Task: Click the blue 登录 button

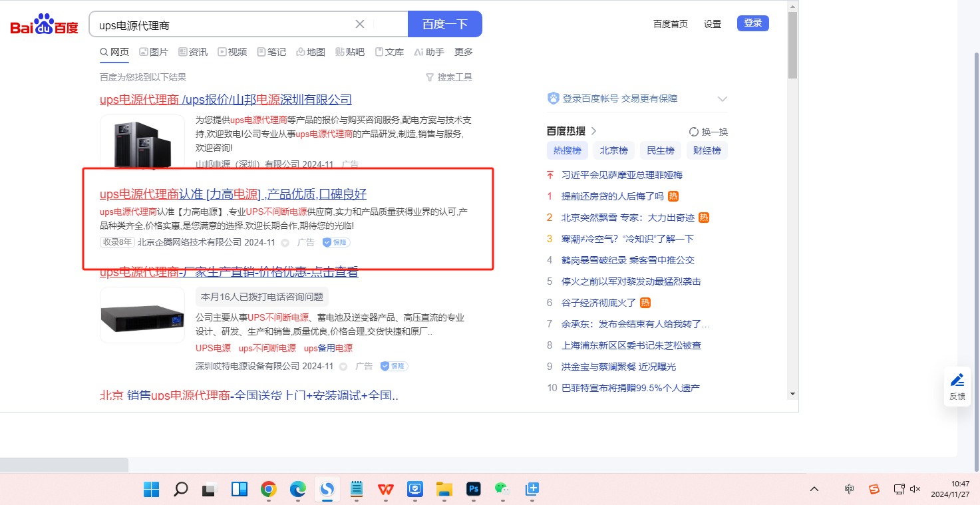Action: click(x=752, y=23)
